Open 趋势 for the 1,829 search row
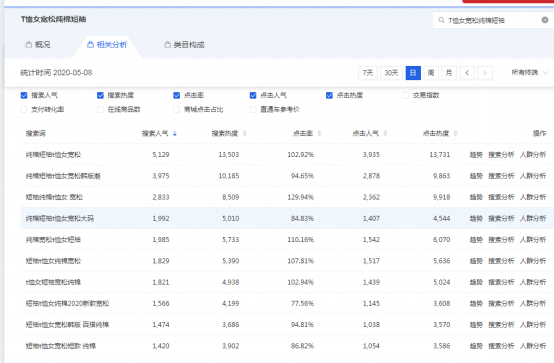This screenshot has width=554, height=363. pos(476,261)
